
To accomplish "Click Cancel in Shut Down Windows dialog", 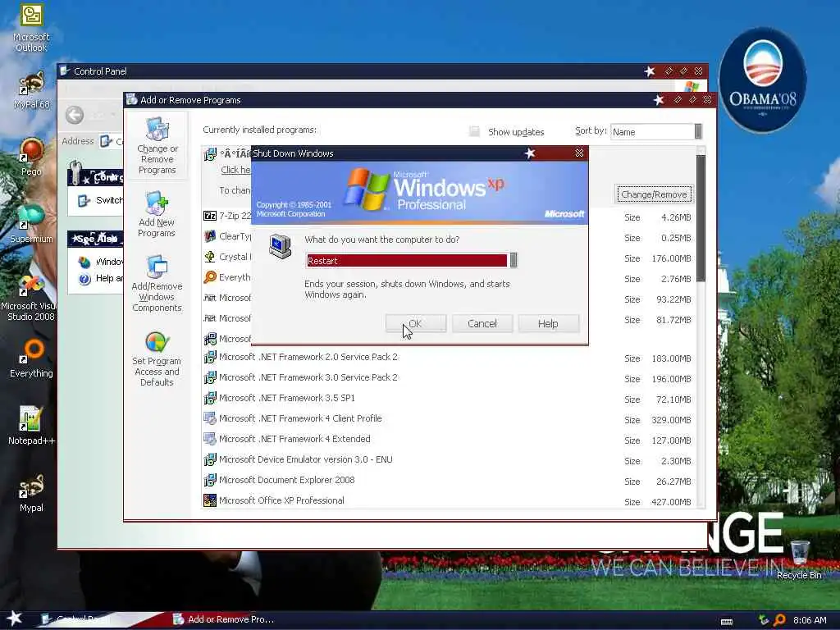I will click(x=482, y=323).
